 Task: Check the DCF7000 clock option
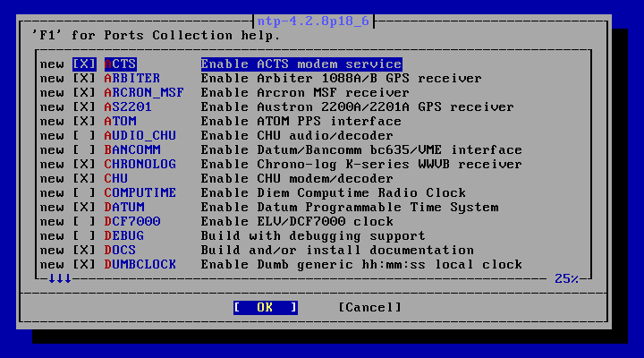coord(84,222)
